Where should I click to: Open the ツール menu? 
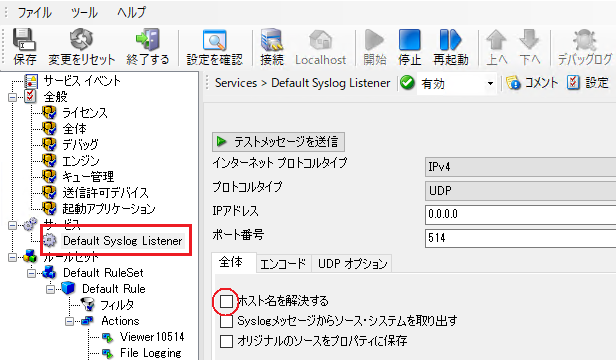(x=84, y=13)
